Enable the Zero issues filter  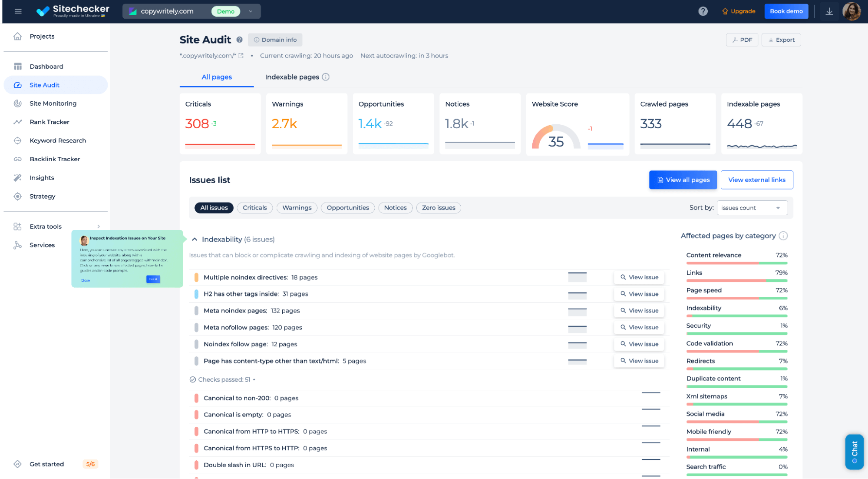point(438,207)
